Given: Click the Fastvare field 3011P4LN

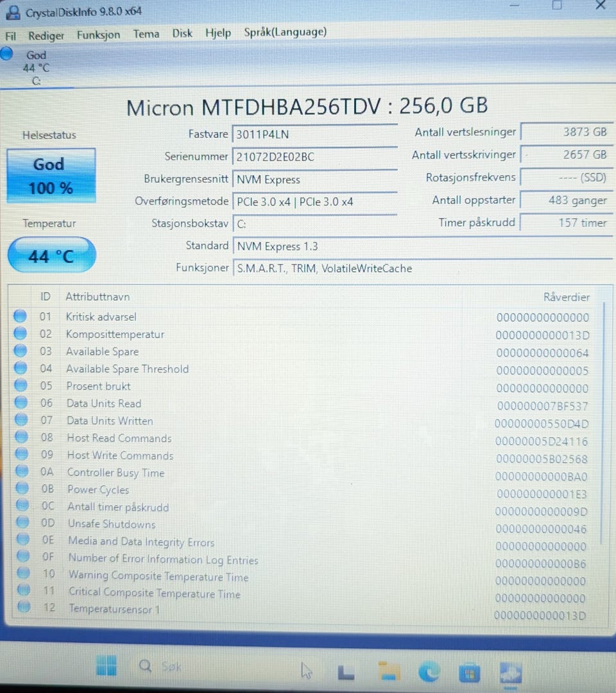Looking at the screenshot, I should tap(314, 134).
